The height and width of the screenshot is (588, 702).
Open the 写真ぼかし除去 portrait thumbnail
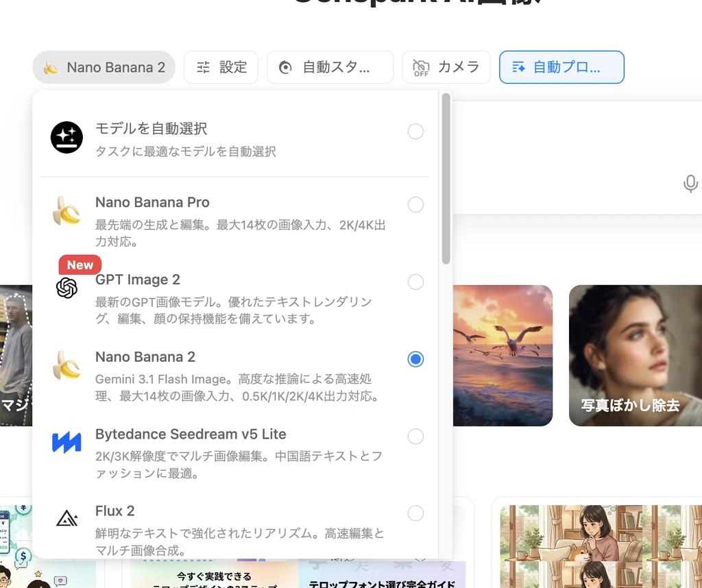(x=635, y=355)
